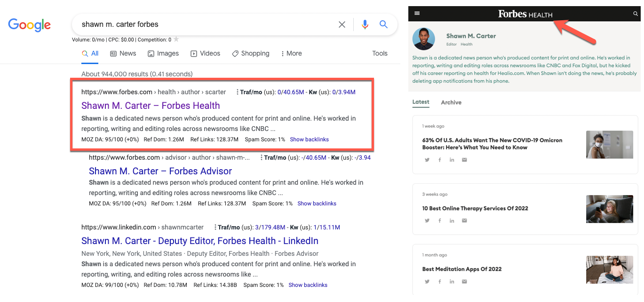Share Online Therapy article on Twitter
This screenshot has width=644, height=302.
[x=427, y=220]
